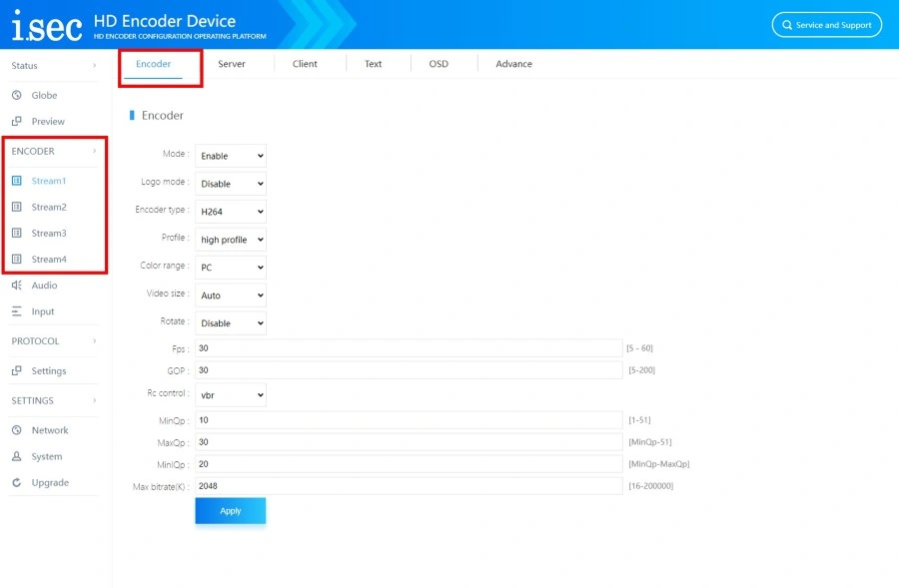Viewport: 899px width, 588px height.
Task: Open the Encoder type H264 dropdown
Action: [x=231, y=212]
